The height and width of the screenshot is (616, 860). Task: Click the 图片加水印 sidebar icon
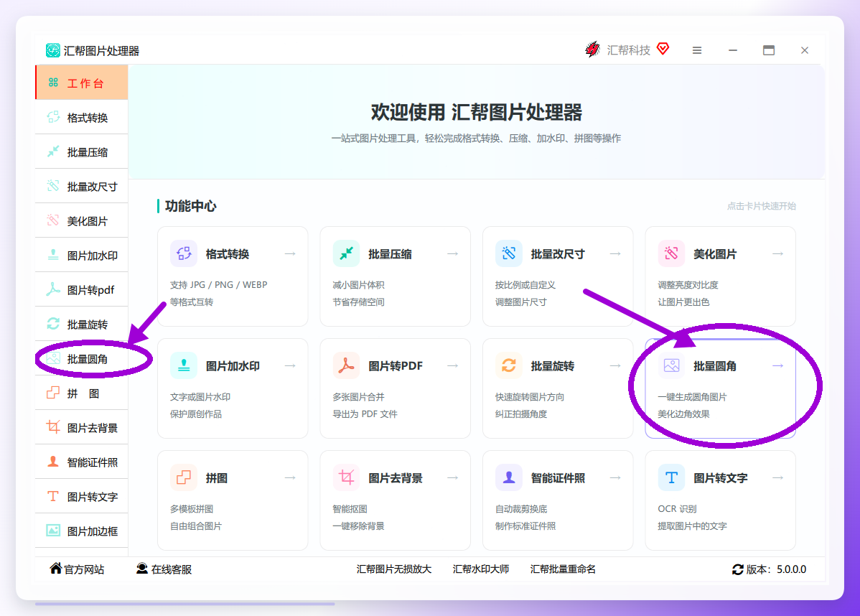pyautogui.click(x=53, y=255)
